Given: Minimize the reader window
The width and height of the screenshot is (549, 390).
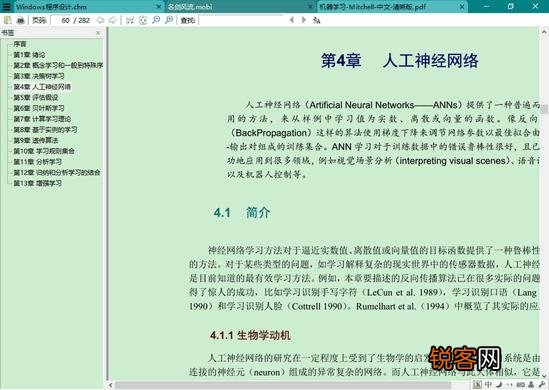Looking at the screenshot, I should pos(487,6).
